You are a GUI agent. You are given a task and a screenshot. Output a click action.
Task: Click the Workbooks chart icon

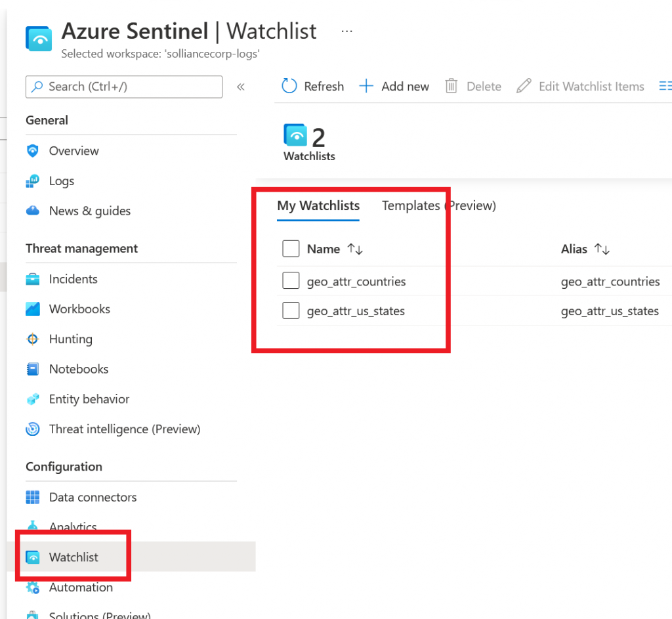(x=33, y=309)
